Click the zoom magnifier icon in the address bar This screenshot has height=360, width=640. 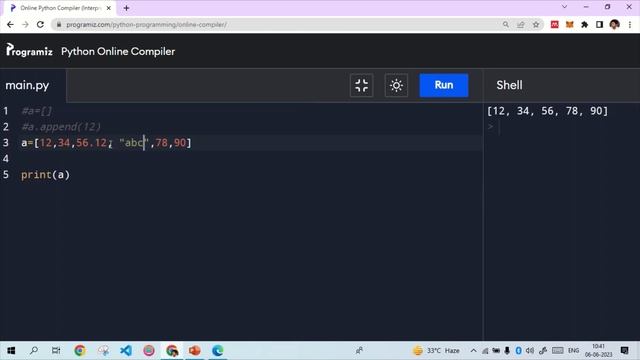tap(506, 24)
